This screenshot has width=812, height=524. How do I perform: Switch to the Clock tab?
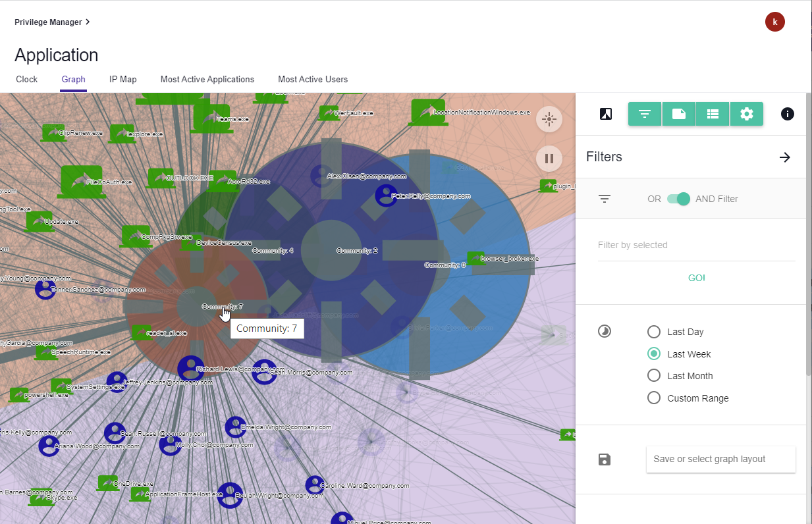coord(26,79)
